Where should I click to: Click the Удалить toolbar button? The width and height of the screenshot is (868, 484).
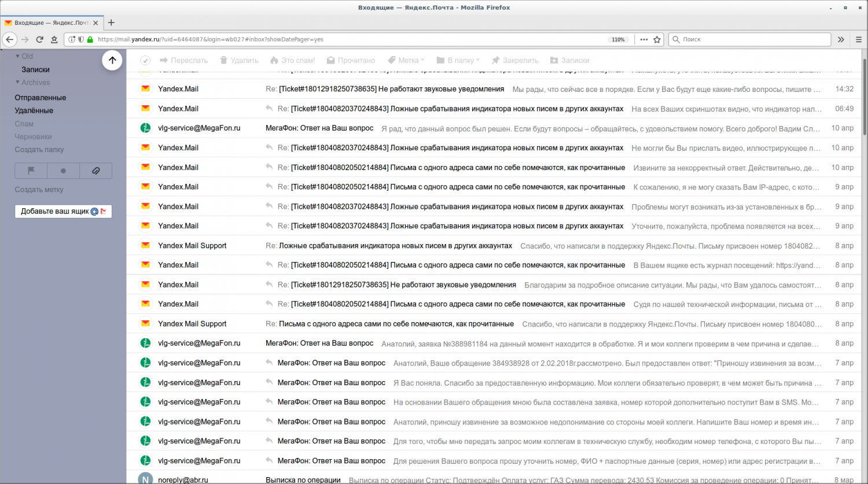[x=239, y=60]
